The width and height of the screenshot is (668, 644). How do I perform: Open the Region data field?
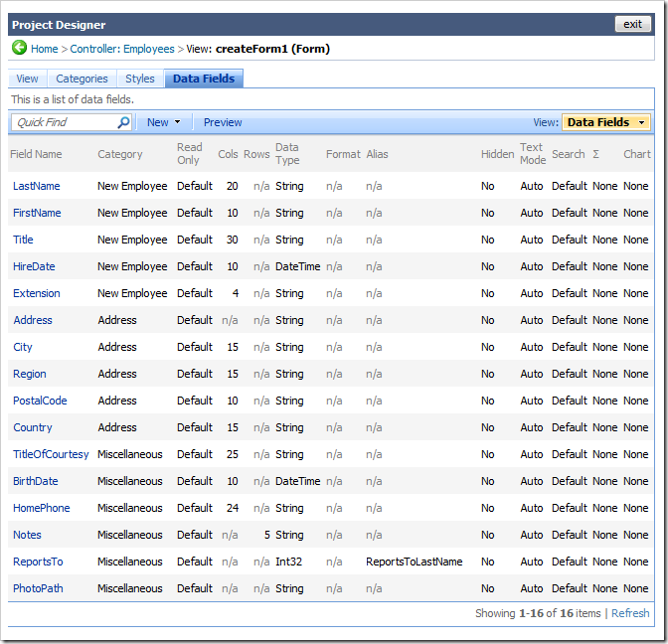click(x=30, y=374)
